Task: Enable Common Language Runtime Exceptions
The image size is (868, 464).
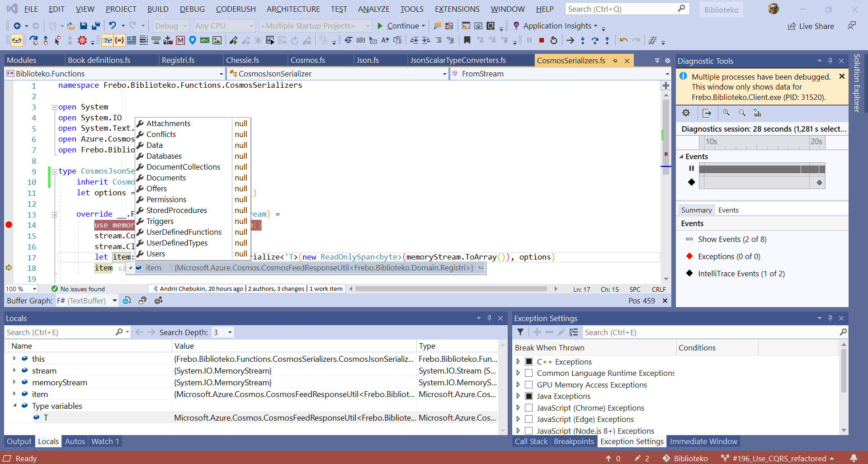Action: (x=528, y=373)
